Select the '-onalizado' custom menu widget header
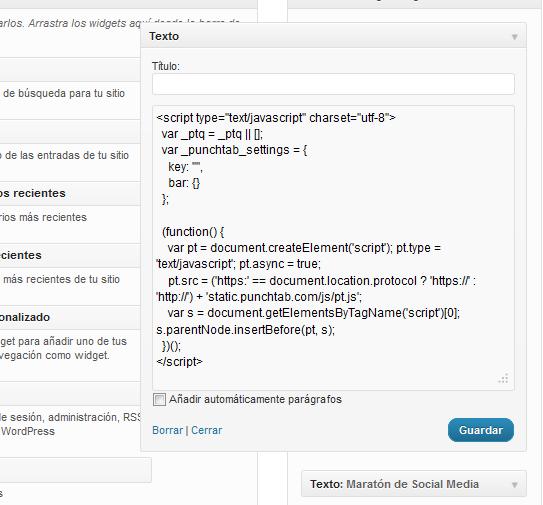The height and width of the screenshot is (505, 543). pos(69,317)
